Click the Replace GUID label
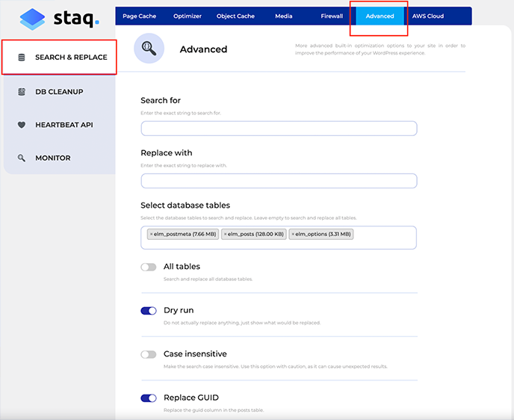Viewport: 514px width, 420px height. 191,398
